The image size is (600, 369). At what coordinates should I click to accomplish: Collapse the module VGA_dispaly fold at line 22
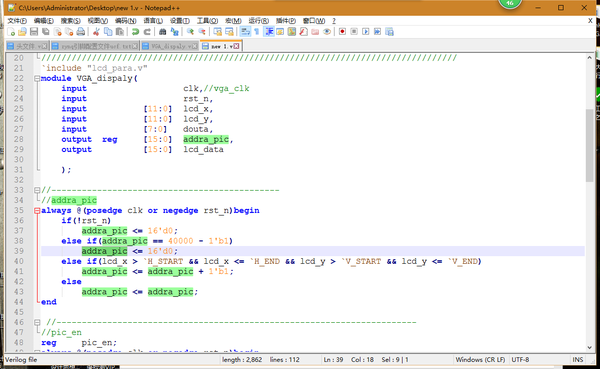37,78
